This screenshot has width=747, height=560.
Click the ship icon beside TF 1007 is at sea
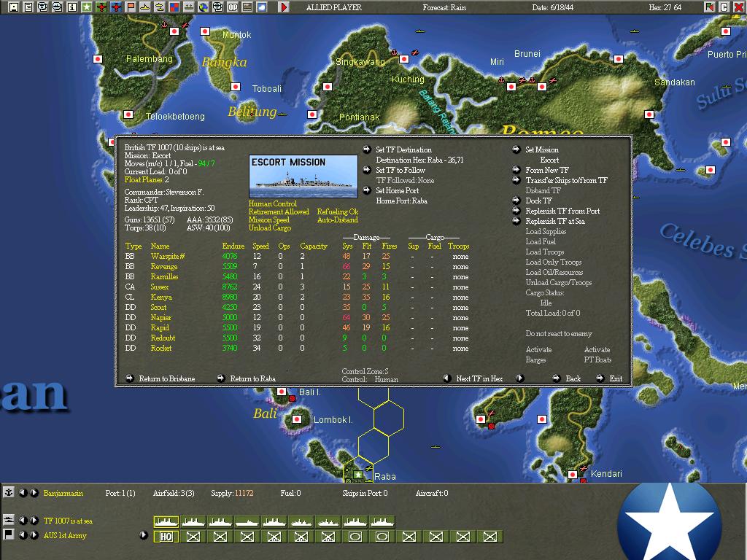(x=8, y=520)
